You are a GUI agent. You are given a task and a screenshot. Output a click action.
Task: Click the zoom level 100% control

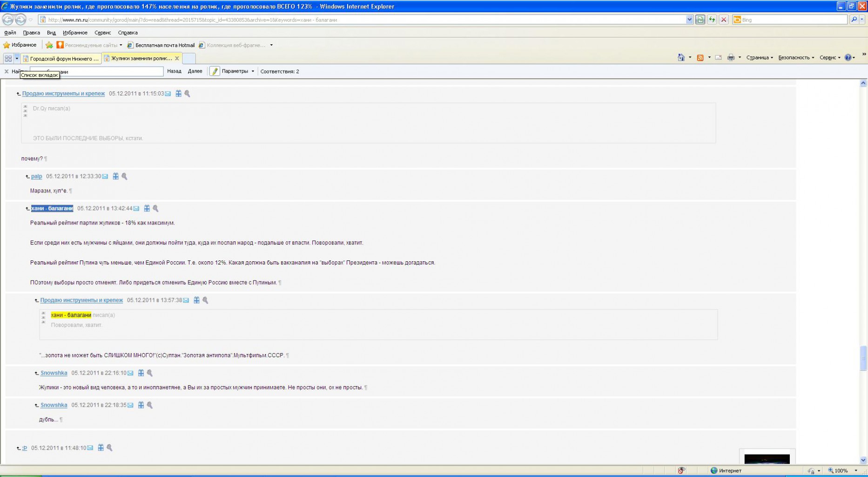point(841,470)
